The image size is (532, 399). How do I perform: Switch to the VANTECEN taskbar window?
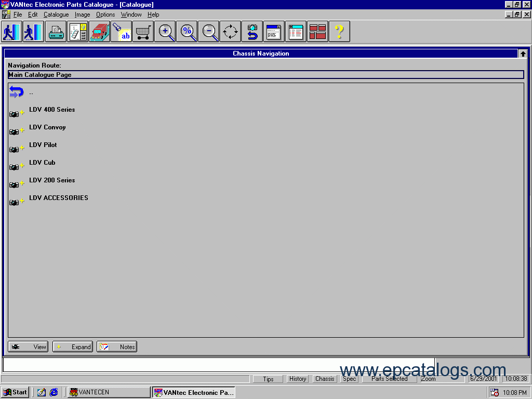pos(109,392)
